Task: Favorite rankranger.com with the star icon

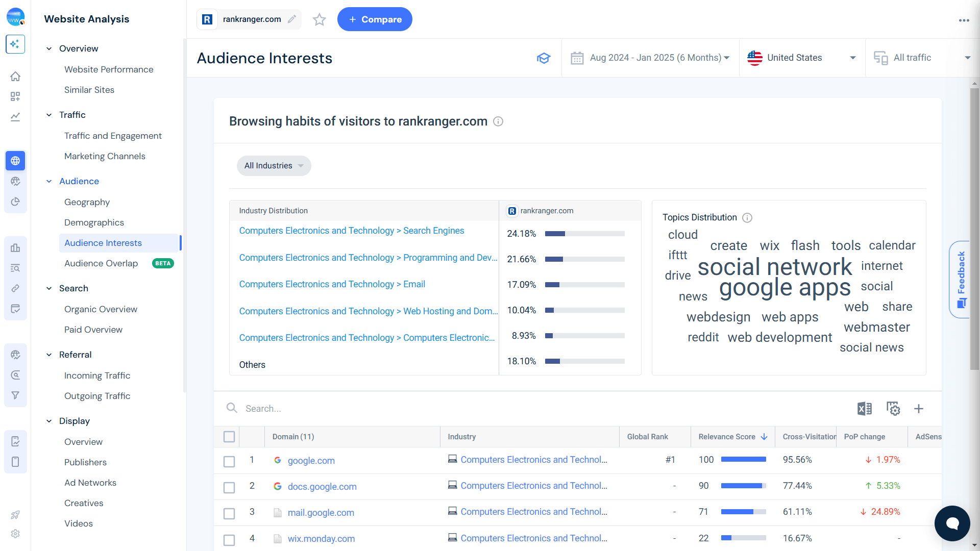Action: click(320, 19)
